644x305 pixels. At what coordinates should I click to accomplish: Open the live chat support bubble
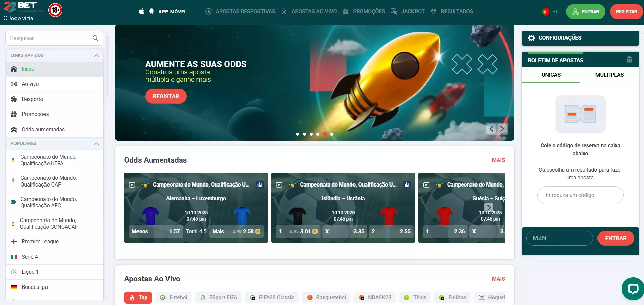pos(632,289)
